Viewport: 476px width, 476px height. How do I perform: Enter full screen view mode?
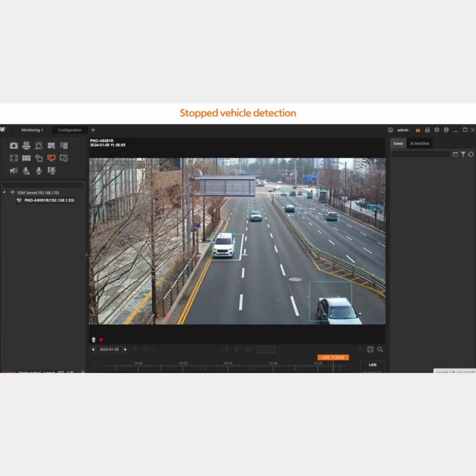tap(14, 158)
